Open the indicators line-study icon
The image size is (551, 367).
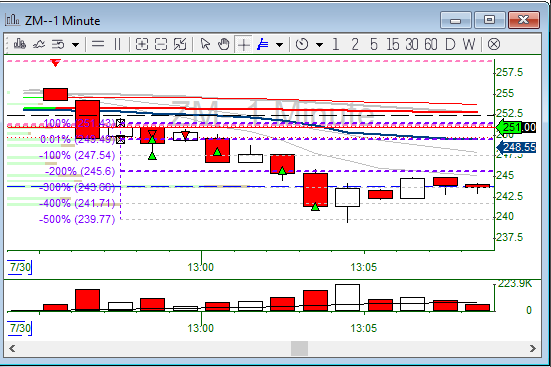click(39, 44)
